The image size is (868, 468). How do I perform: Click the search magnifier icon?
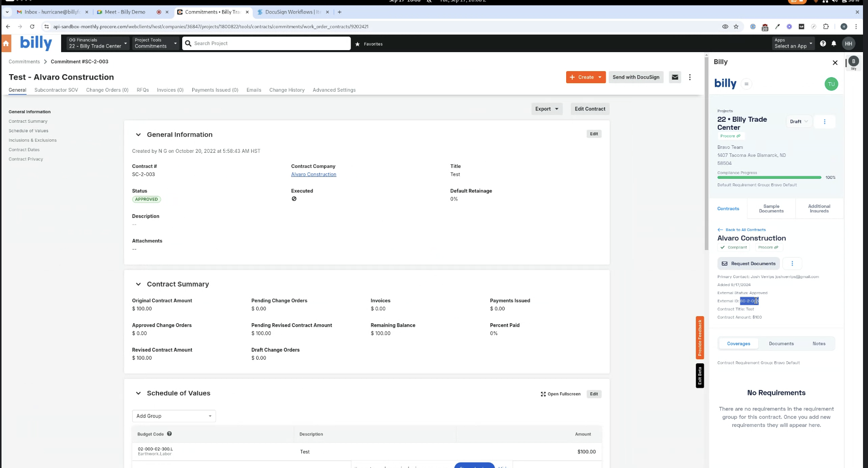pos(188,44)
